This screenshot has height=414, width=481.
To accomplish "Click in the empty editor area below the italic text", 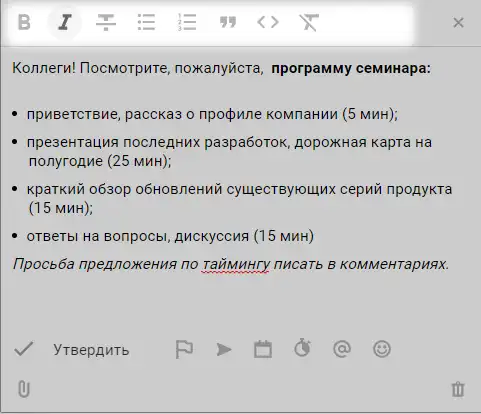I will [x=240, y=303].
